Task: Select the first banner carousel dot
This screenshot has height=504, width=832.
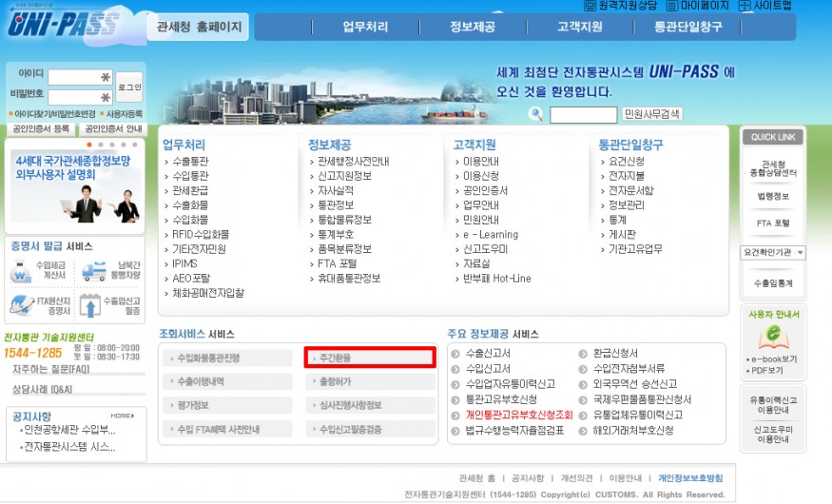Action: pos(89,145)
